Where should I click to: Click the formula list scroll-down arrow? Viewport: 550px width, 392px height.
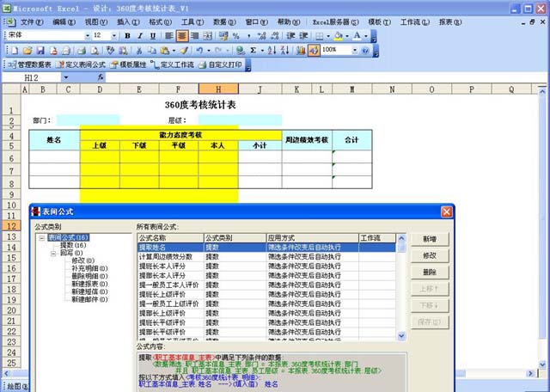tap(401, 336)
